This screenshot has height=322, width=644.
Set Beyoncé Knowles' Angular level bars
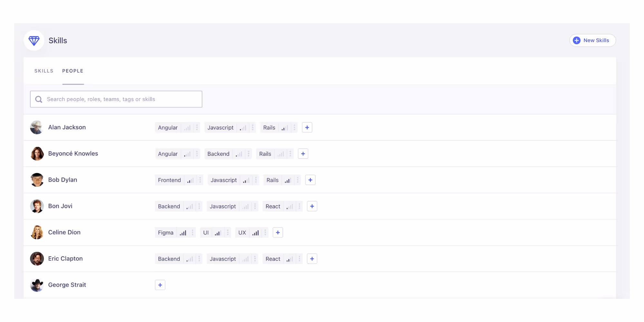pos(187,154)
